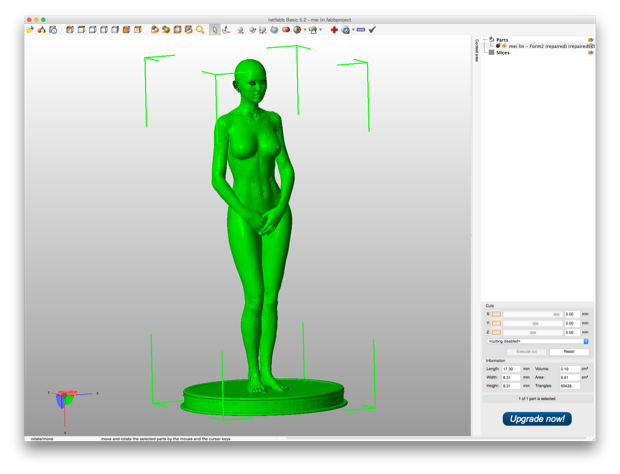Select the green arrow selection tool
The image size is (620, 474).
[214, 30]
